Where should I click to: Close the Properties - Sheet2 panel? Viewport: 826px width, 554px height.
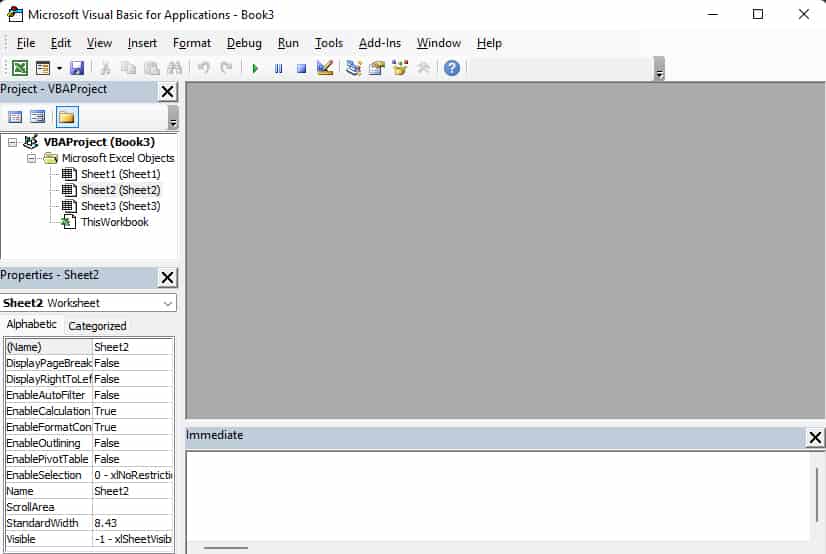tap(168, 278)
